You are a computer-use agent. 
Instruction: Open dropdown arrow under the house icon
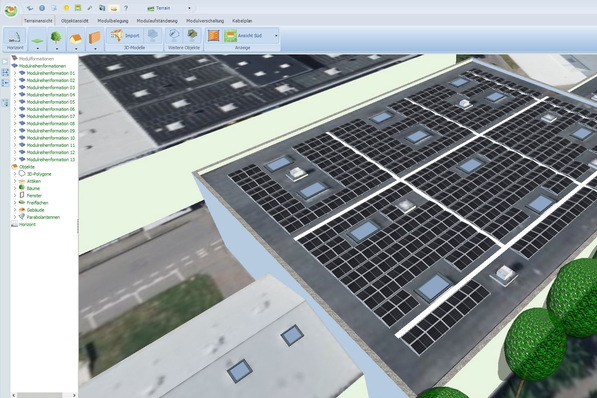tap(76, 49)
